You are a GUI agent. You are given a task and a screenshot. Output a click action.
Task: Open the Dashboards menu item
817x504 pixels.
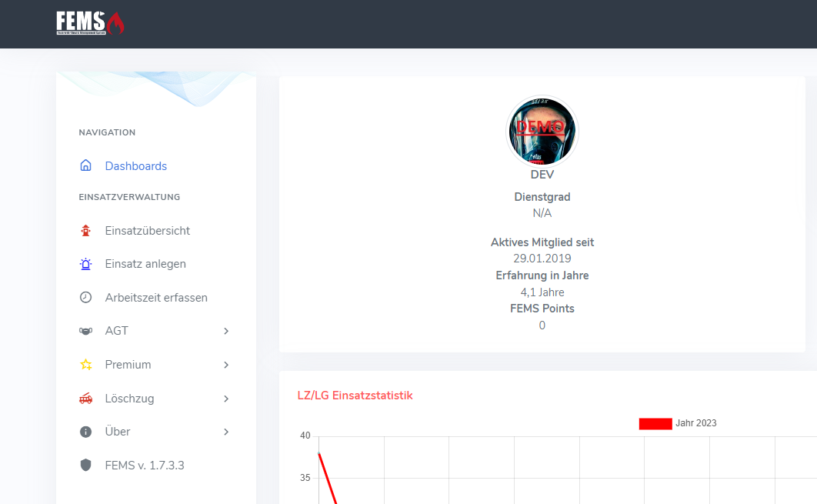136,165
